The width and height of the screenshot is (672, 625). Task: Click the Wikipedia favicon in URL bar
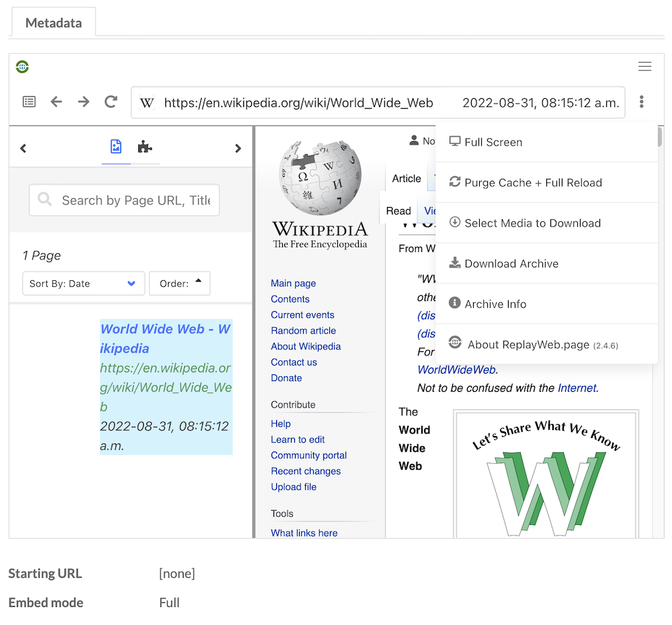[x=146, y=103]
